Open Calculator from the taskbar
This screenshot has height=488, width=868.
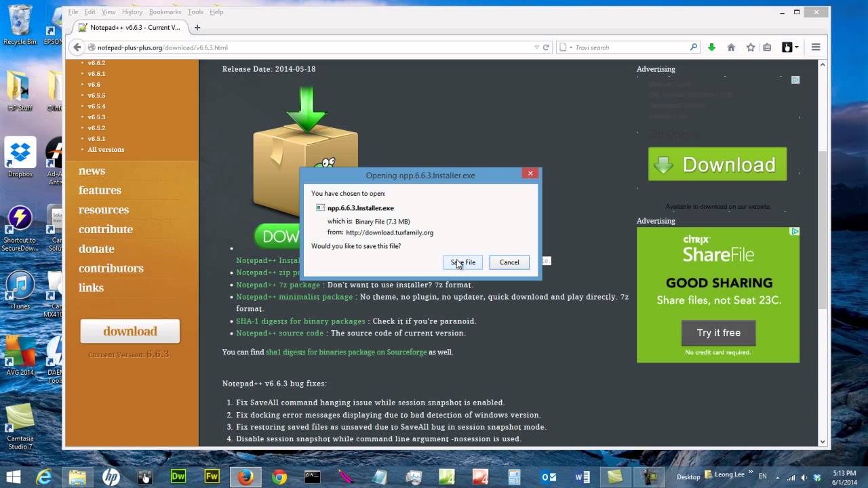tap(514, 477)
